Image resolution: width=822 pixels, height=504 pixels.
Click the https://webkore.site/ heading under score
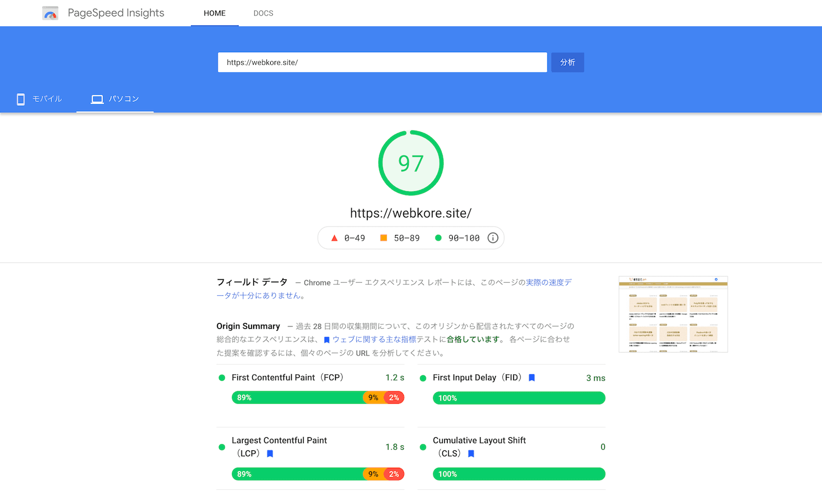tap(411, 213)
